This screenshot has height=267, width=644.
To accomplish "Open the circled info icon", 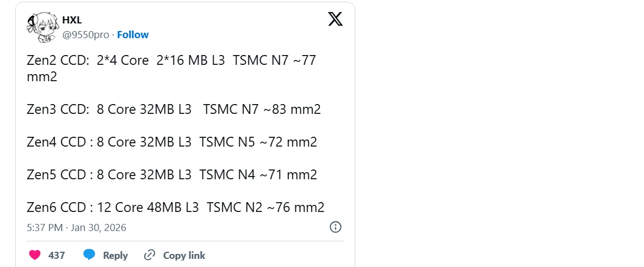I will point(336,227).
